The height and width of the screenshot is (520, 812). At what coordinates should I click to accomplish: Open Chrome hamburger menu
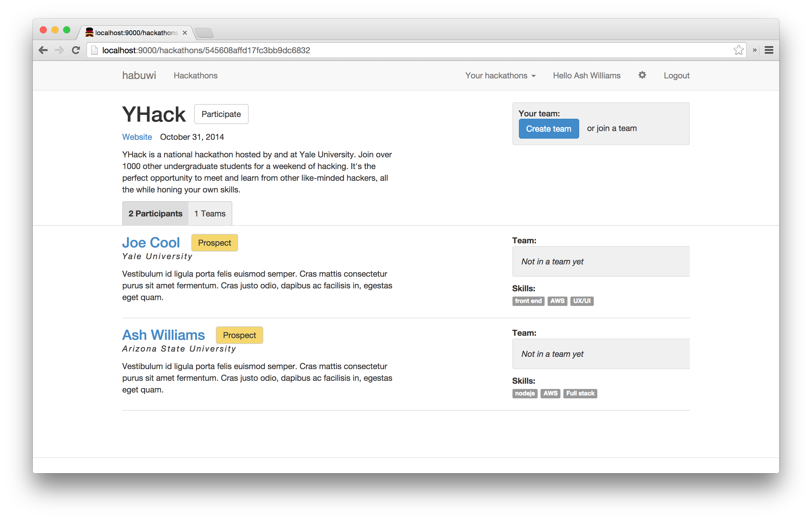pyautogui.click(x=769, y=50)
